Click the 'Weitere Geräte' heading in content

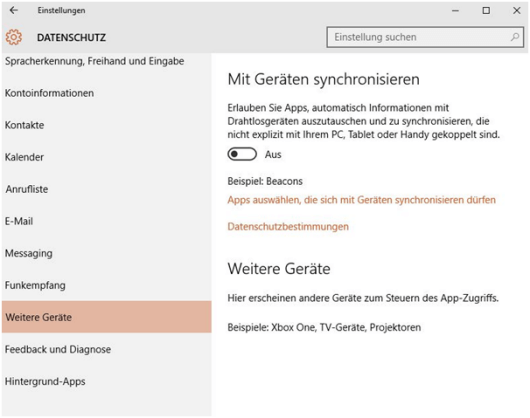[279, 269]
